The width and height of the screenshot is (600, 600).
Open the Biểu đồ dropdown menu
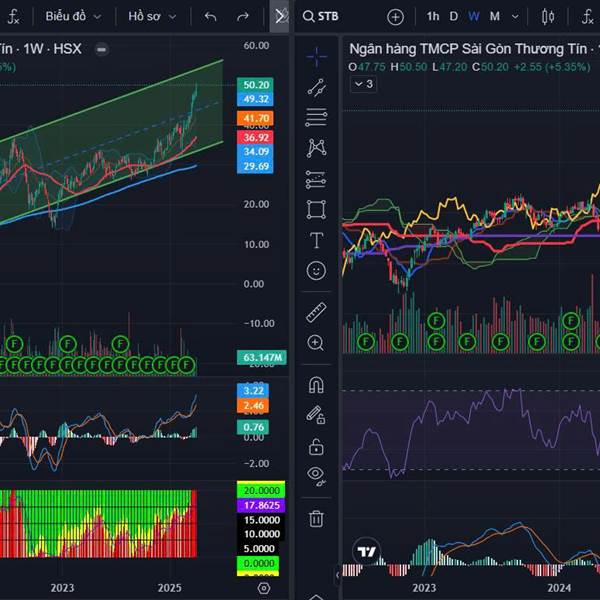pyautogui.click(x=73, y=16)
